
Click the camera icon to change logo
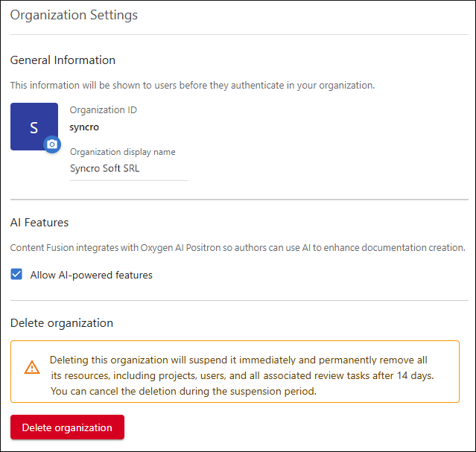[x=51, y=144]
